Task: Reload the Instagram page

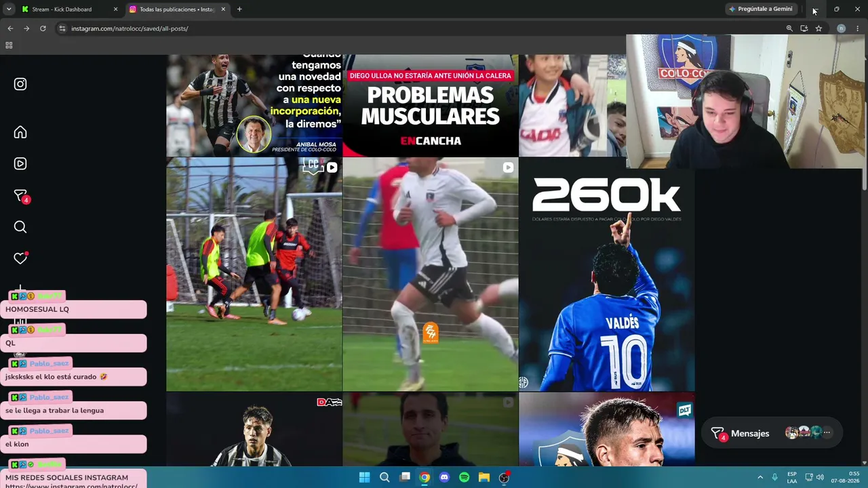Action: (43, 28)
